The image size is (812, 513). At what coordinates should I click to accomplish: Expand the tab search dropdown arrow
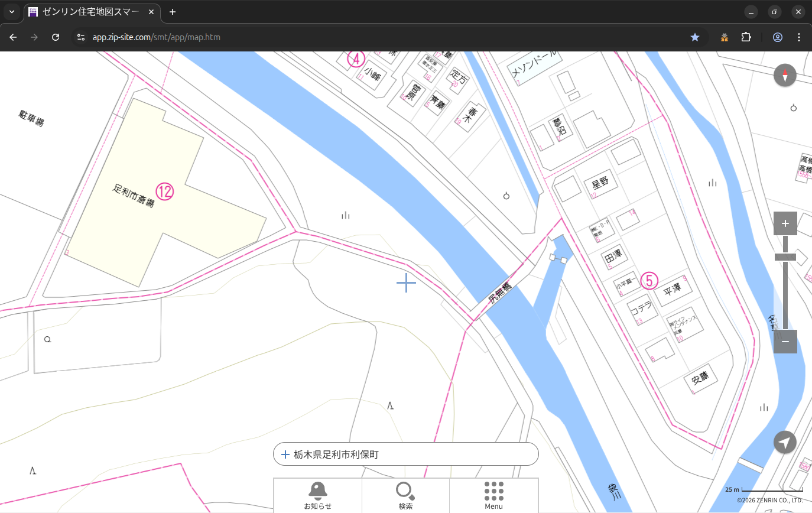[12, 12]
